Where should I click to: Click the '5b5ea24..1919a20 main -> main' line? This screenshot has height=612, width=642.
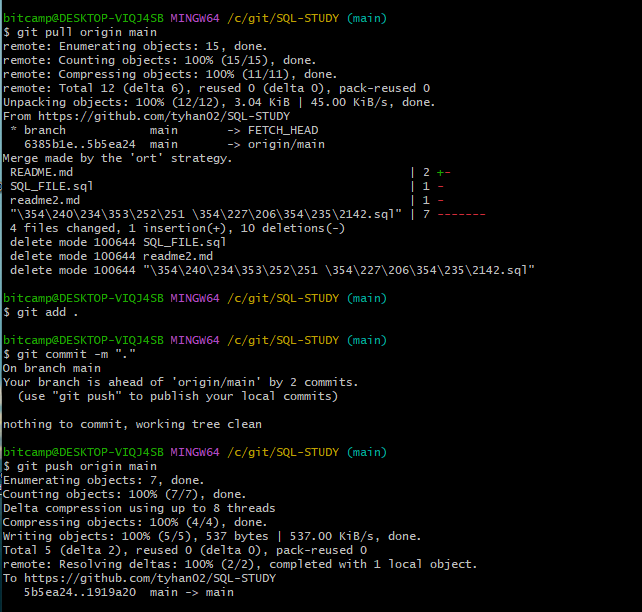point(129,592)
